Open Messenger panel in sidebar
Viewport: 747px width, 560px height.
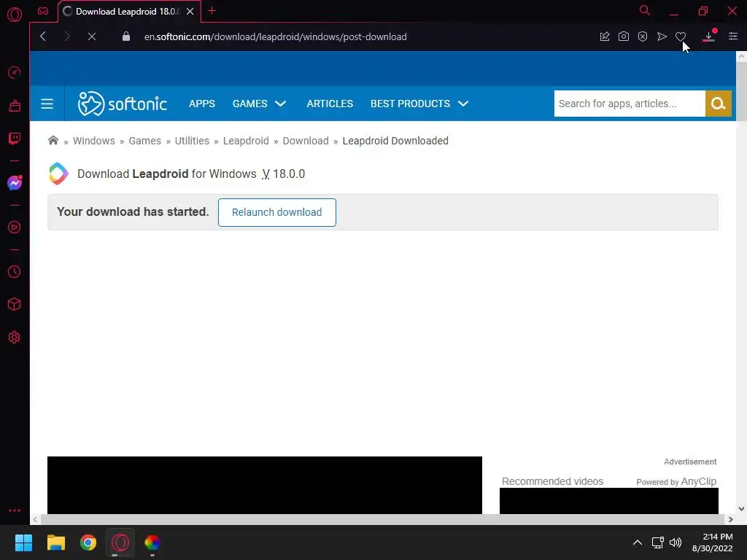tap(15, 183)
